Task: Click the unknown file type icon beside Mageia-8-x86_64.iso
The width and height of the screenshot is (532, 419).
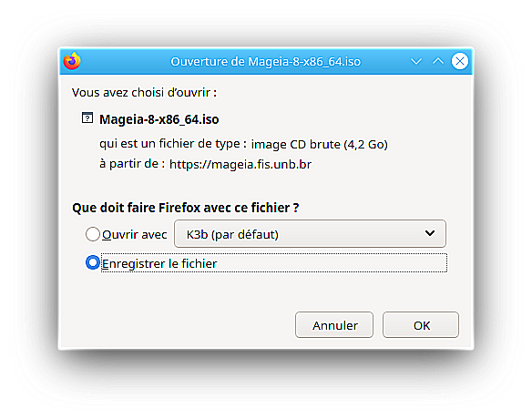Action: point(87,118)
